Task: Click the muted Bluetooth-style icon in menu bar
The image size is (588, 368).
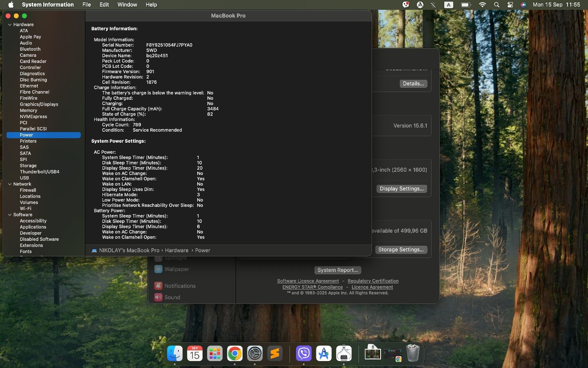Action: 433,4
